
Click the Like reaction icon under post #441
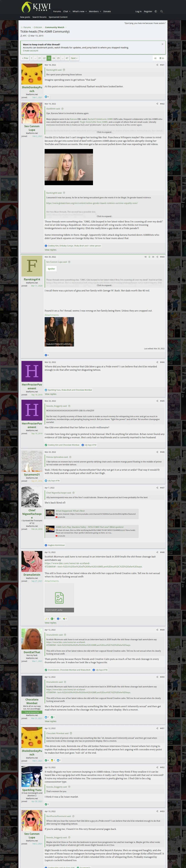(x=46, y=97)
